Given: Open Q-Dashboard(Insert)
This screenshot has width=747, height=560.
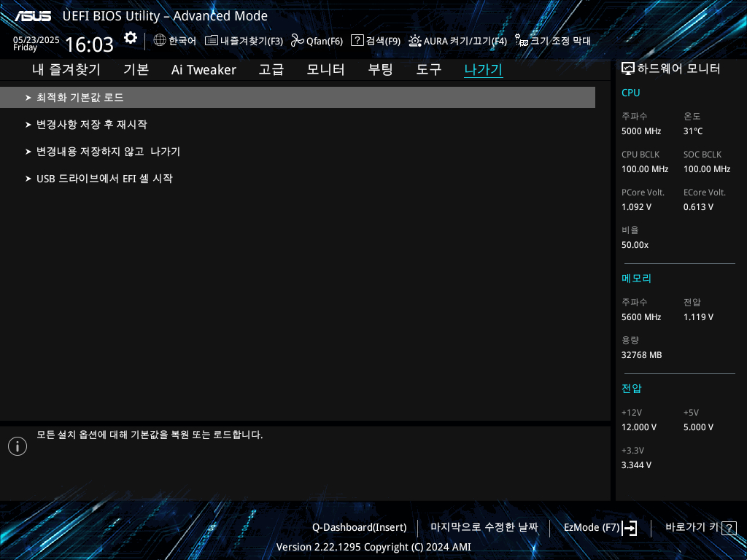Looking at the screenshot, I should click(359, 527).
